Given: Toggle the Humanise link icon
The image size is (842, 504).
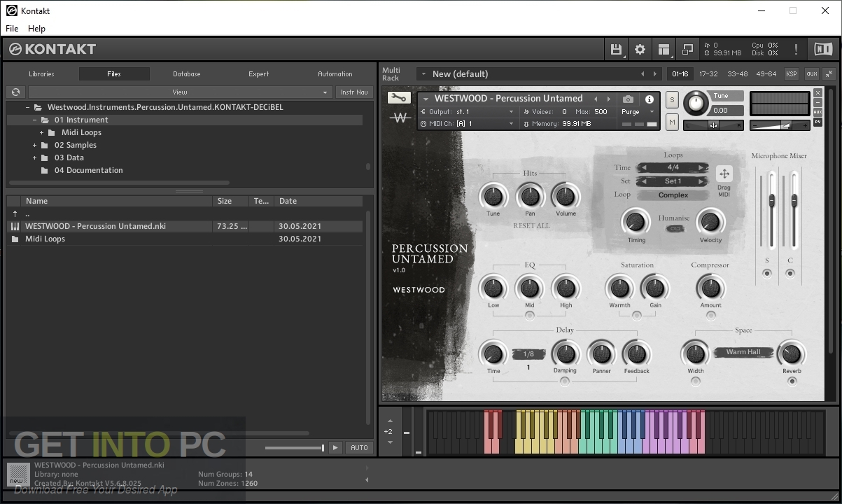Looking at the screenshot, I should tap(675, 229).
